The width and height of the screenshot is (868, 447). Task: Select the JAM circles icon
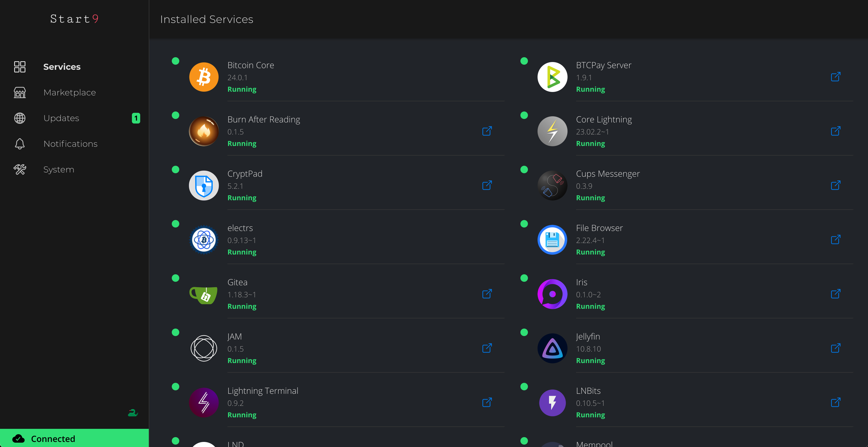(204, 348)
